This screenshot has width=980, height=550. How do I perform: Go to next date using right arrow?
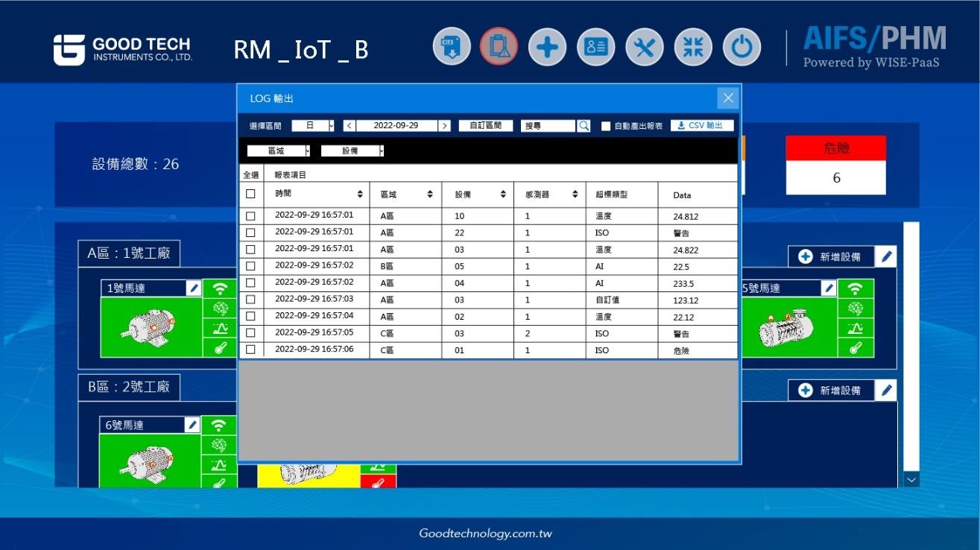click(445, 126)
